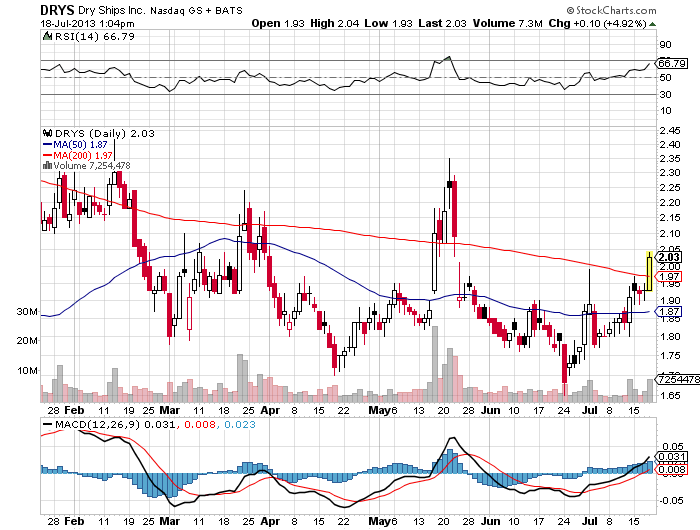Click the Jun label on the price chart date axis

pyautogui.click(x=490, y=410)
